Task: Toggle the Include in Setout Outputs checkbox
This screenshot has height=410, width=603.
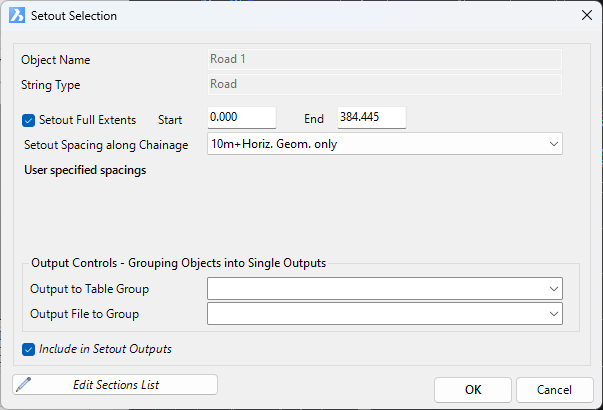Action: click(x=28, y=350)
